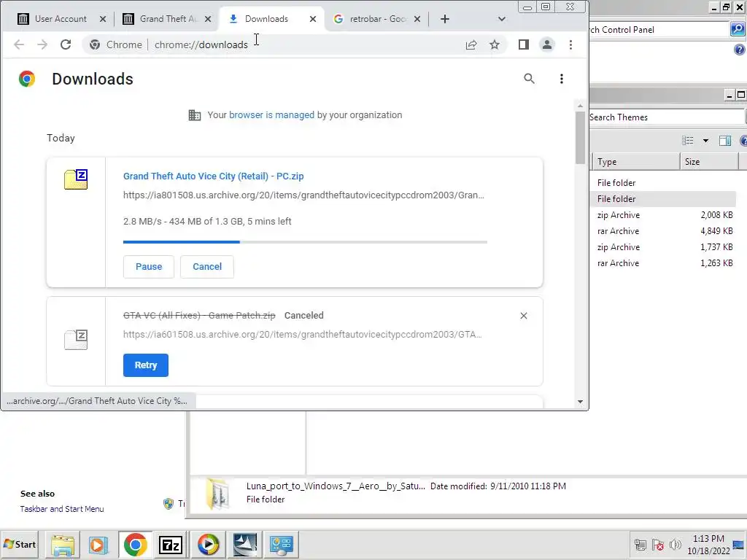Close the User Account tab
Image resolution: width=747 pixels, height=560 pixels.
(102, 19)
